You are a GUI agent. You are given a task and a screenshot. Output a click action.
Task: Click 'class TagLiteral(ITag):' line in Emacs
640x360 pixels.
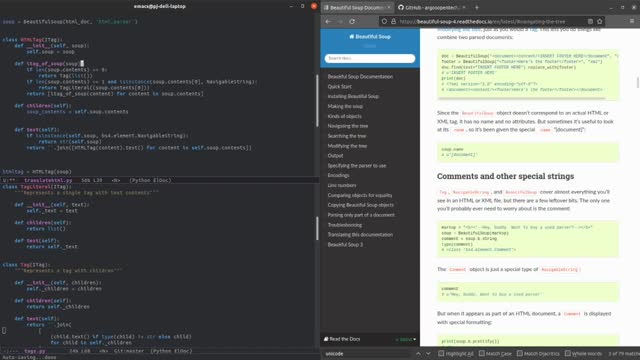click(37, 187)
